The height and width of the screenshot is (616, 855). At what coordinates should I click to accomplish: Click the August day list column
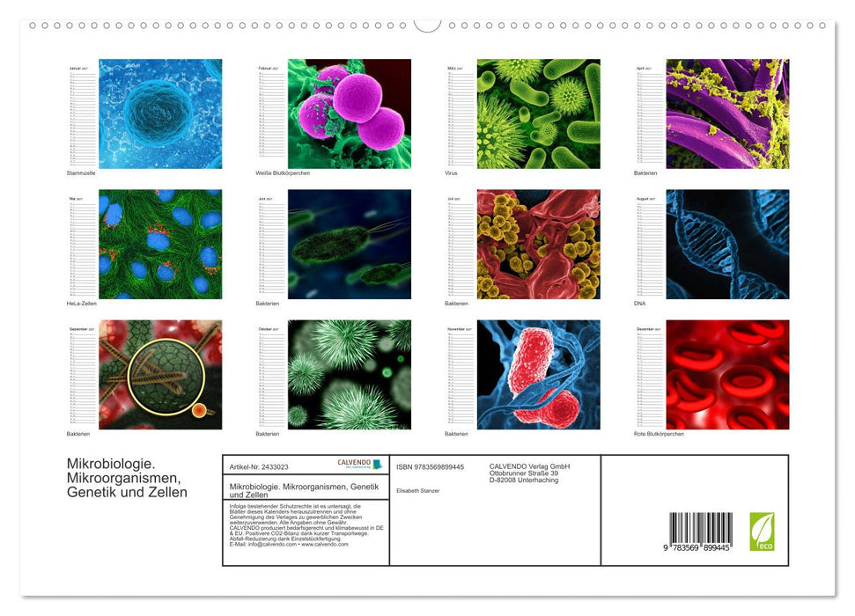click(649, 248)
